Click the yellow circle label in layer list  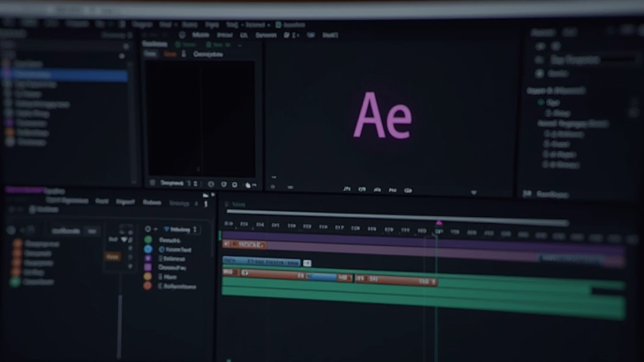click(x=148, y=277)
